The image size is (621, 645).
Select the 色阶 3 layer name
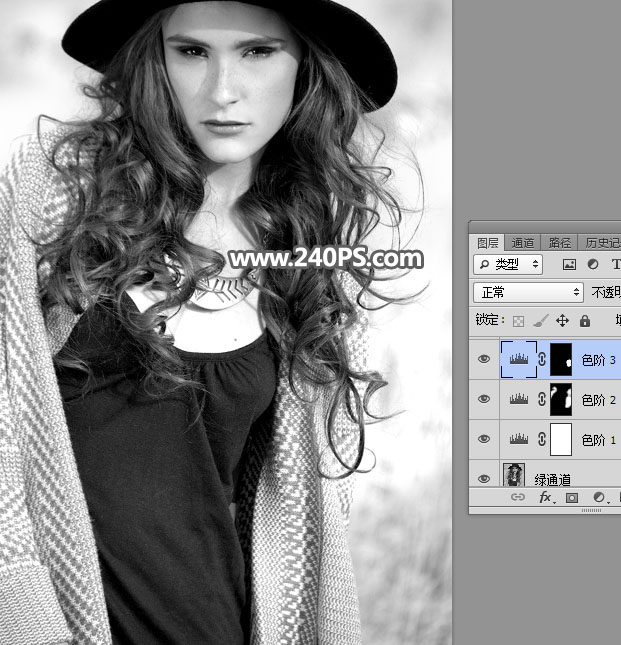(x=598, y=360)
